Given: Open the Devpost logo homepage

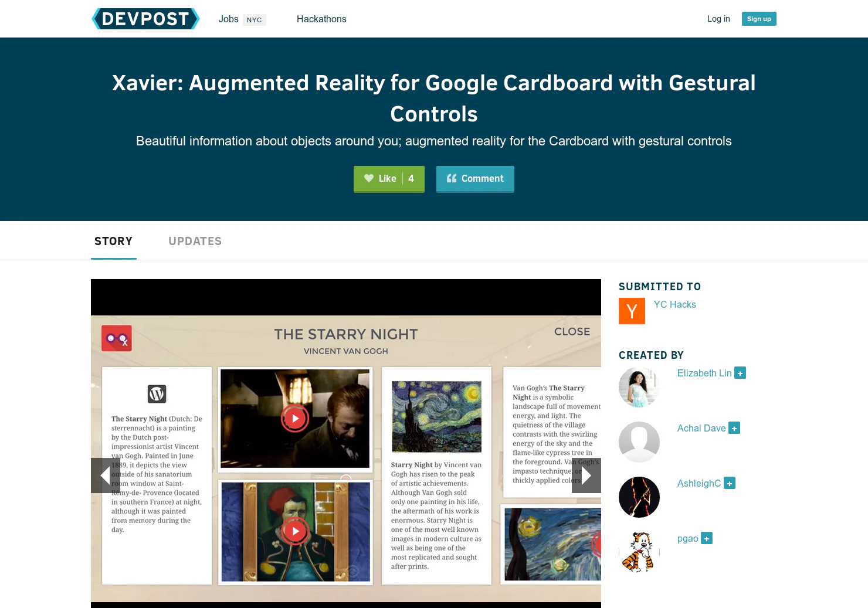Looking at the screenshot, I should pos(145,19).
